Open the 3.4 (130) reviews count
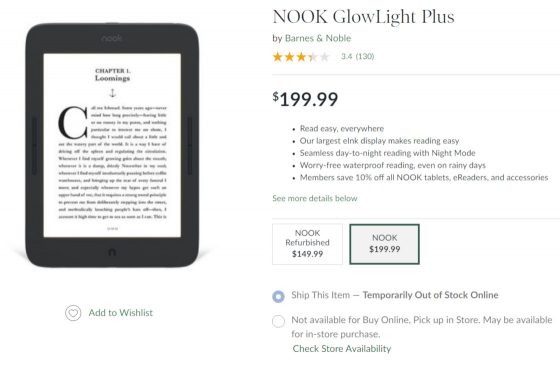 pyautogui.click(x=358, y=56)
